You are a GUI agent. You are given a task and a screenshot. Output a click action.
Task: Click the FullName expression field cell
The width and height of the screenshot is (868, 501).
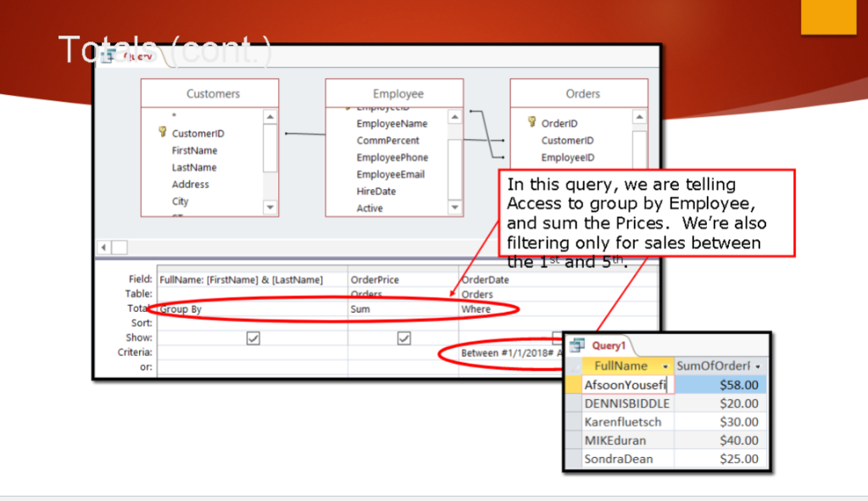253,280
